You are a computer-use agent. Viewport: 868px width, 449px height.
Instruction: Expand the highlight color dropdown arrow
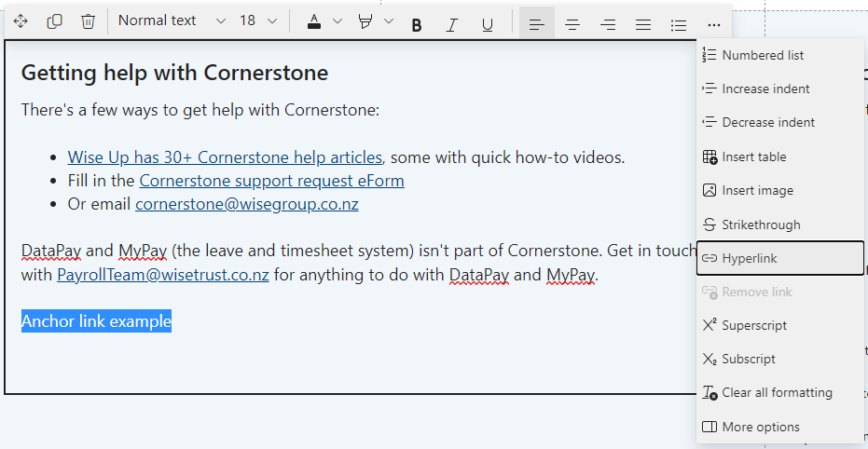point(389,21)
